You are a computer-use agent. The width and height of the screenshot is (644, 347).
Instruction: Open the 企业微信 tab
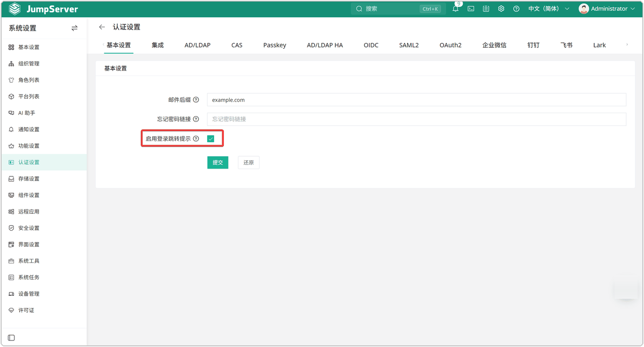494,45
